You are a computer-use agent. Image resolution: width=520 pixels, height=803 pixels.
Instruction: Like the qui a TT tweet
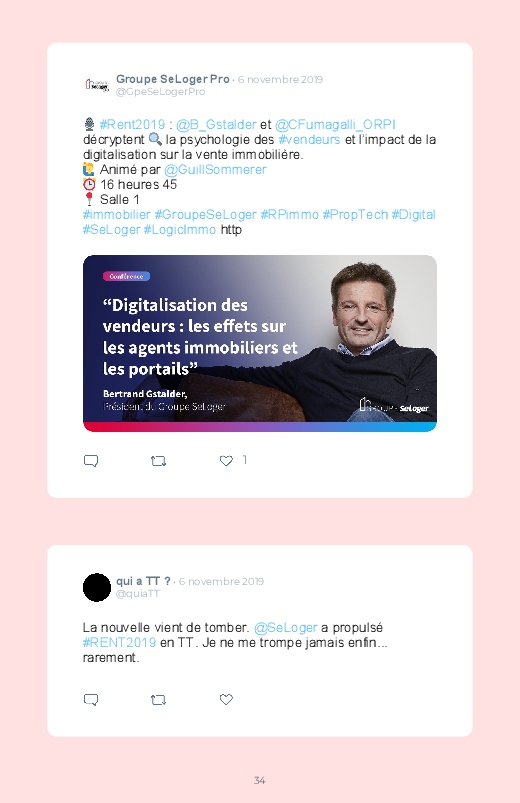click(x=226, y=699)
